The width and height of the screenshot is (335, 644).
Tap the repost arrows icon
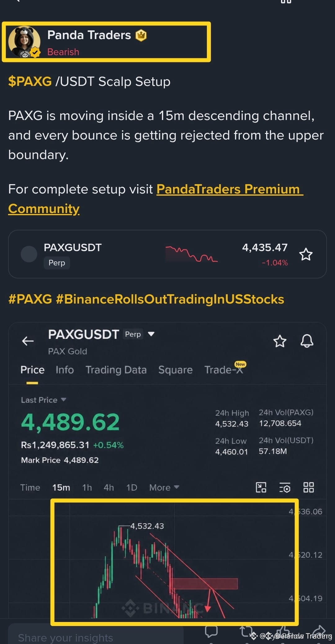tap(247, 631)
